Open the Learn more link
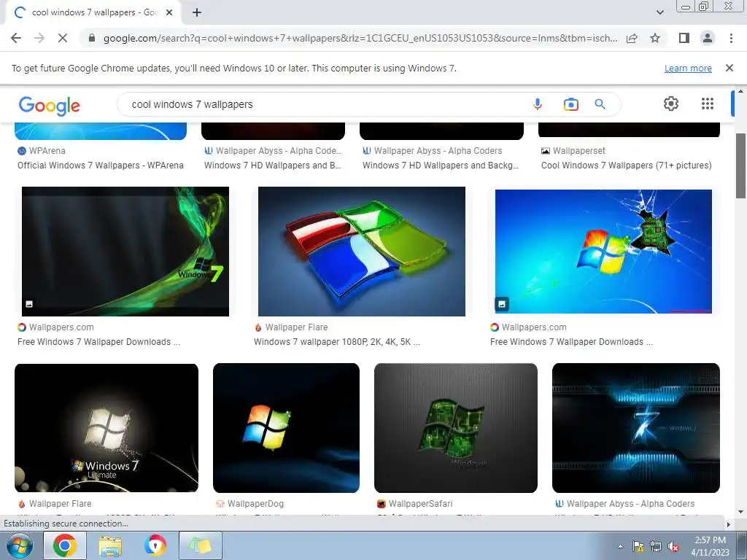Screen dimensions: 747x560 pos(688,68)
